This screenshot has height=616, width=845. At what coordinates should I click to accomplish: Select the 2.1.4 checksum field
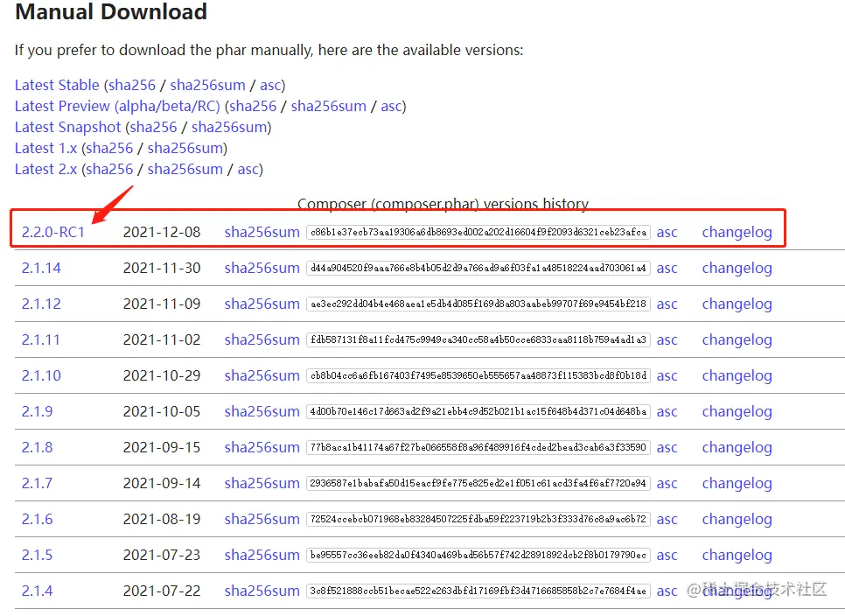478,591
